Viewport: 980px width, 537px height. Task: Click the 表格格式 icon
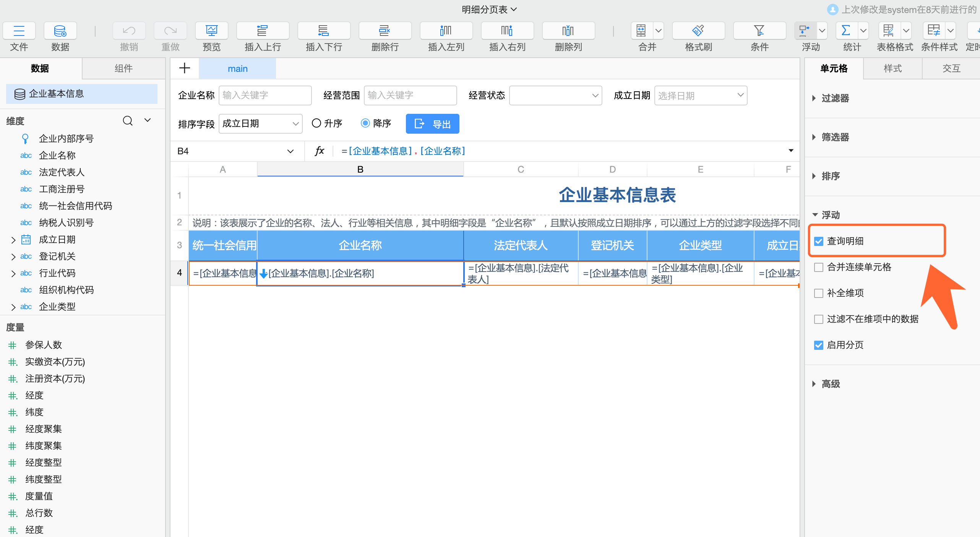pos(889,31)
